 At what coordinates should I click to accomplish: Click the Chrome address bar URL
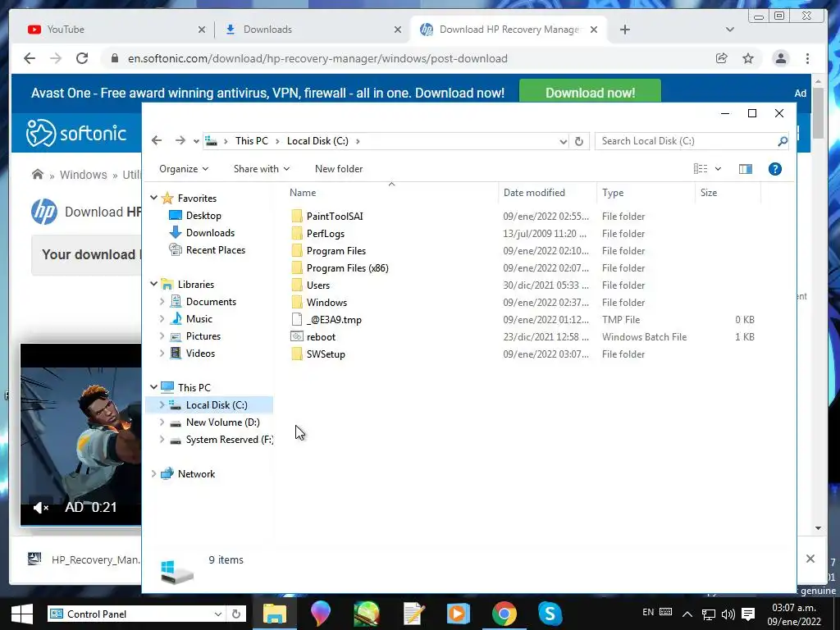[x=317, y=58]
